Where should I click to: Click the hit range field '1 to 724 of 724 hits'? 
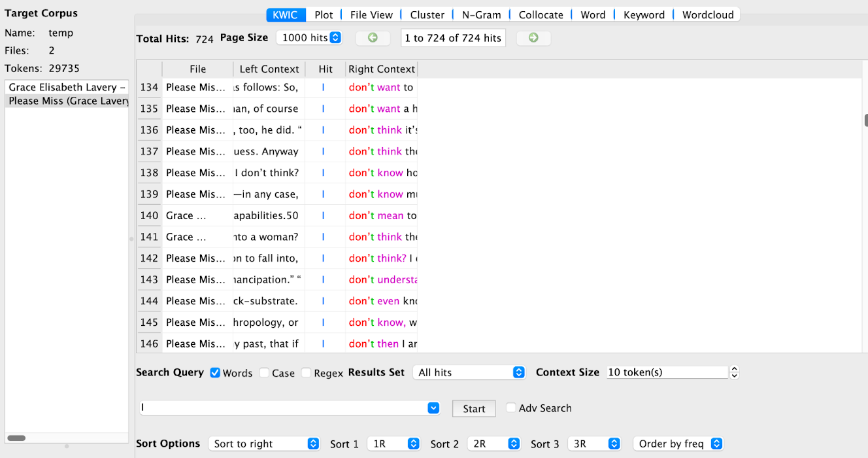pos(452,38)
